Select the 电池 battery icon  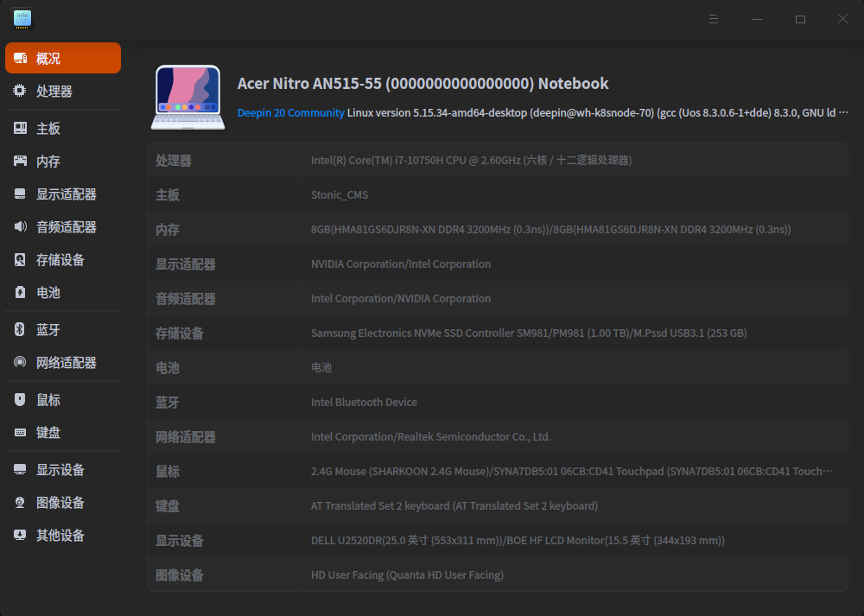tap(21, 292)
